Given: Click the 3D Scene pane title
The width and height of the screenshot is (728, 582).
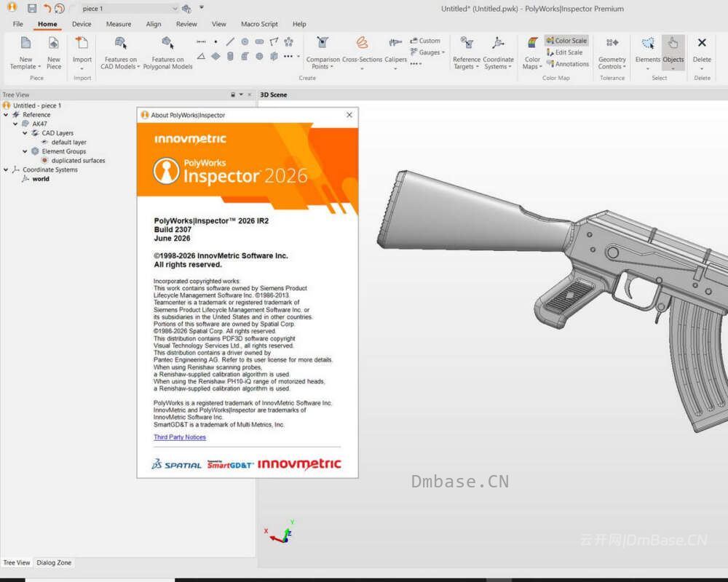Looking at the screenshot, I should (x=274, y=95).
